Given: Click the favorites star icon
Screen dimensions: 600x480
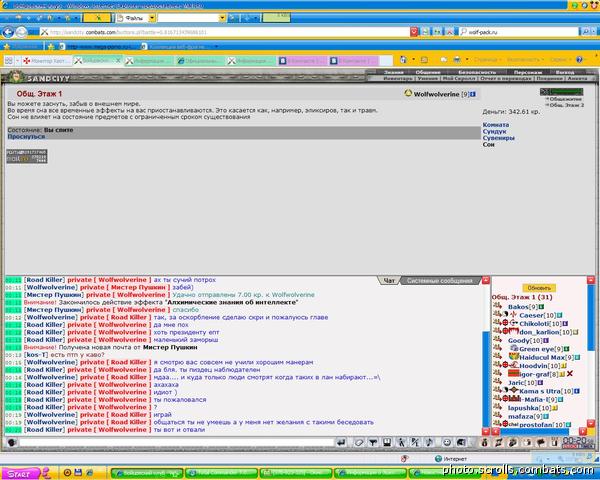Looking at the screenshot, I should (x=7, y=46).
